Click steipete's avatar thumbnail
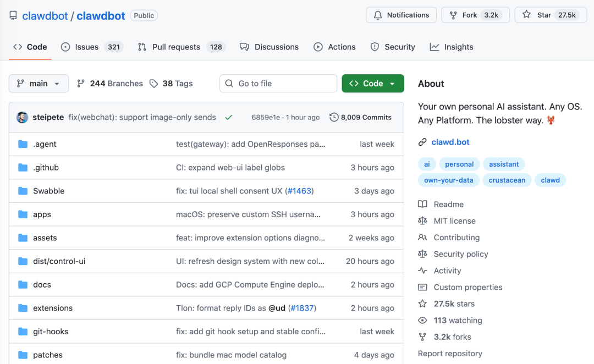This screenshot has width=594, height=364. click(22, 117)
